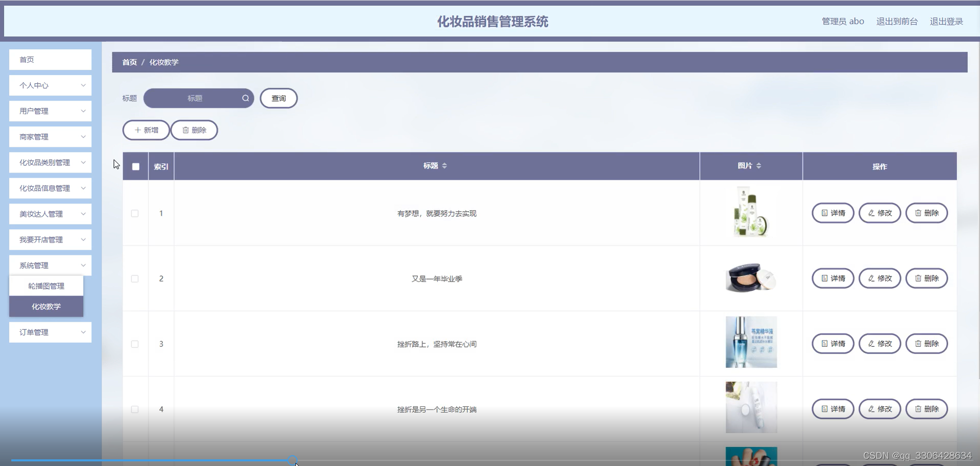Collapse the 系统管理 sidebar menu chevron
This screenshot has height=466, width=980.
click(x=83, y=265)
